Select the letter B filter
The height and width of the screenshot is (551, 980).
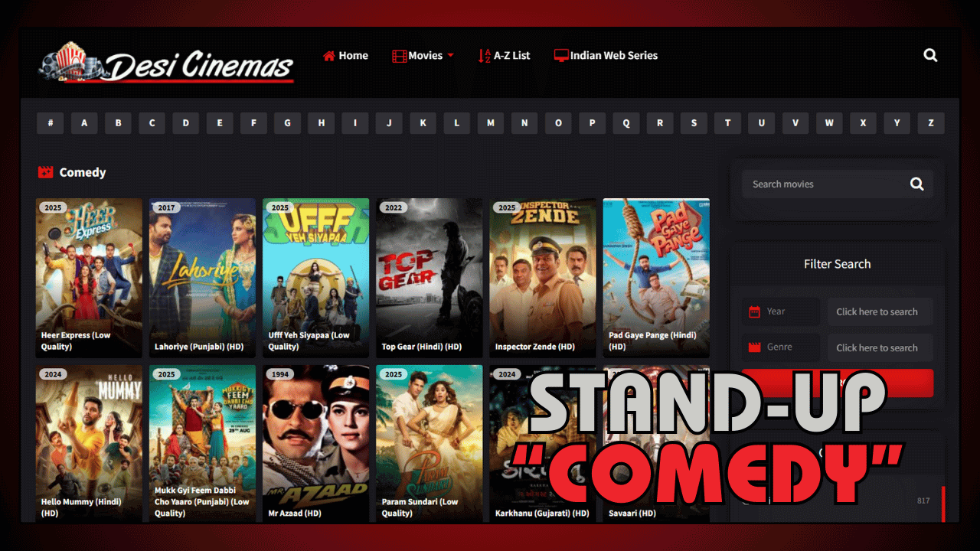tap(118, 123)
